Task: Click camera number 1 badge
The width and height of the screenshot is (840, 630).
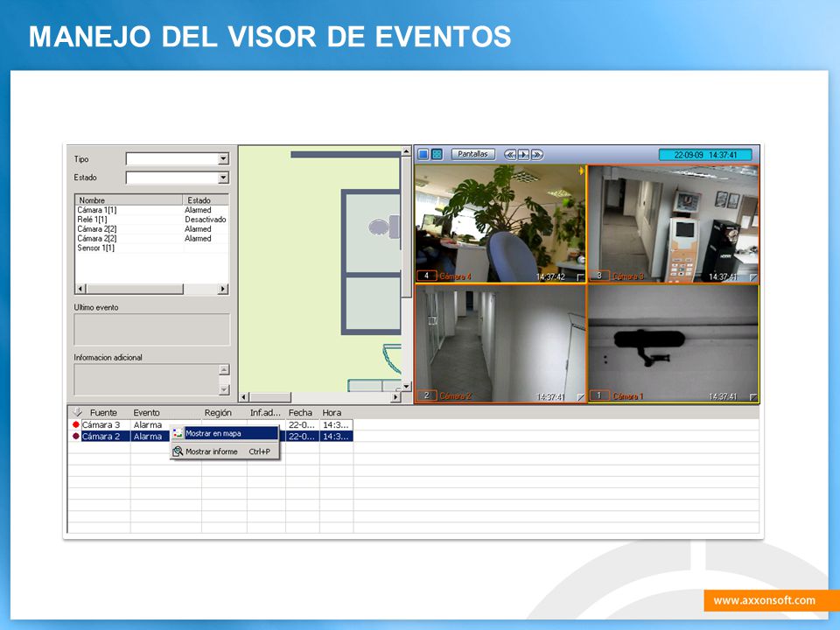Action: click(x=599, y=395)
